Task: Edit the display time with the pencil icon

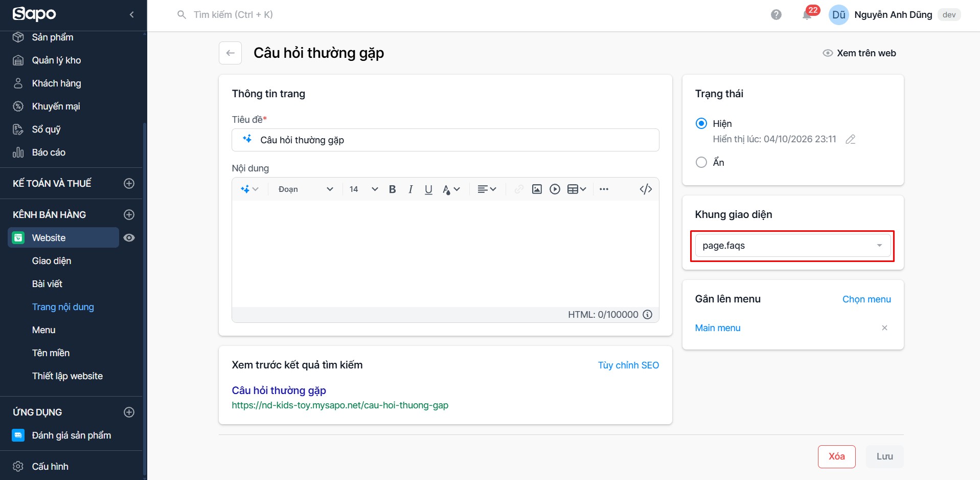Action: [x=850, y=139]
